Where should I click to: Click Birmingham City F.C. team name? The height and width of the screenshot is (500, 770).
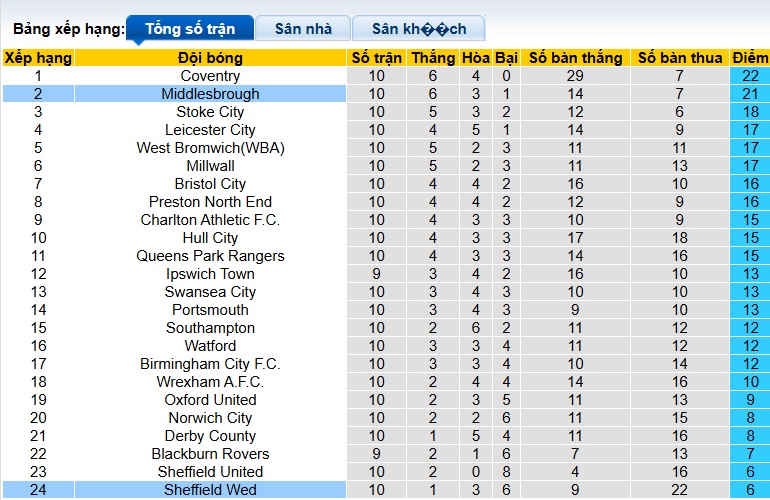pyautogui.click(x=210, y=364)
